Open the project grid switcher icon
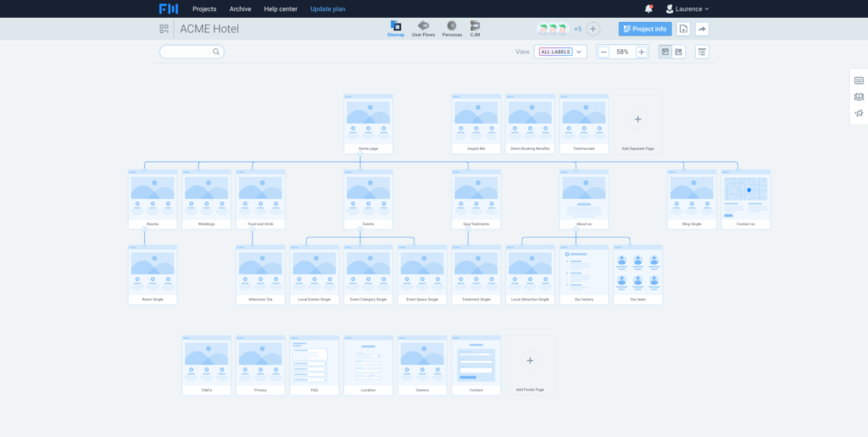Viewport: 868px width, 437px height. (x=164, y=29)
